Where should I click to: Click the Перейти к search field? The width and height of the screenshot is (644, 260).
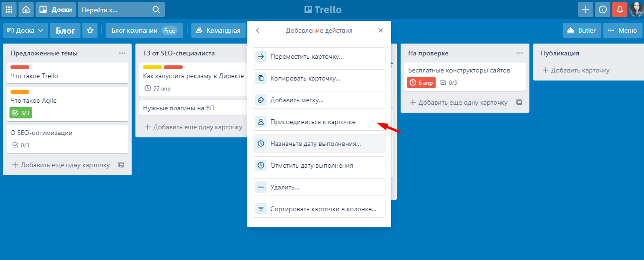pos(116,9)
